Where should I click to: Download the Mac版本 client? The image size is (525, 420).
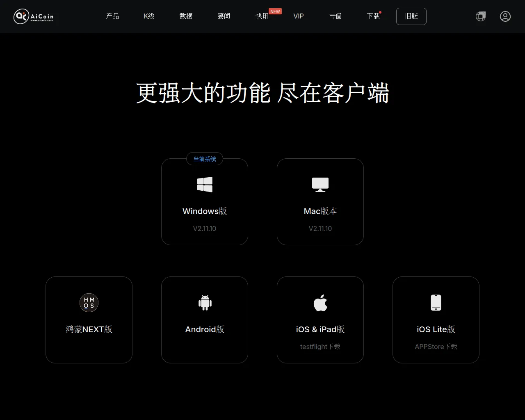point(320,211)
